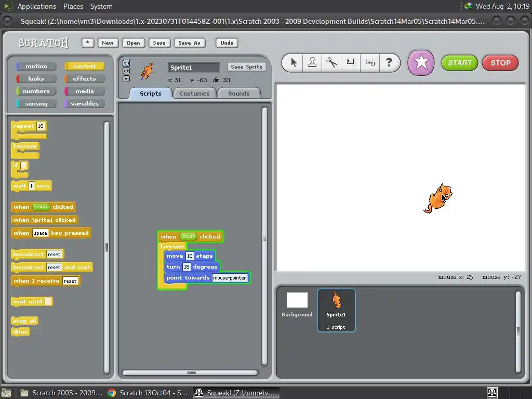Select the arrow pointer tool

pos(294,62)
